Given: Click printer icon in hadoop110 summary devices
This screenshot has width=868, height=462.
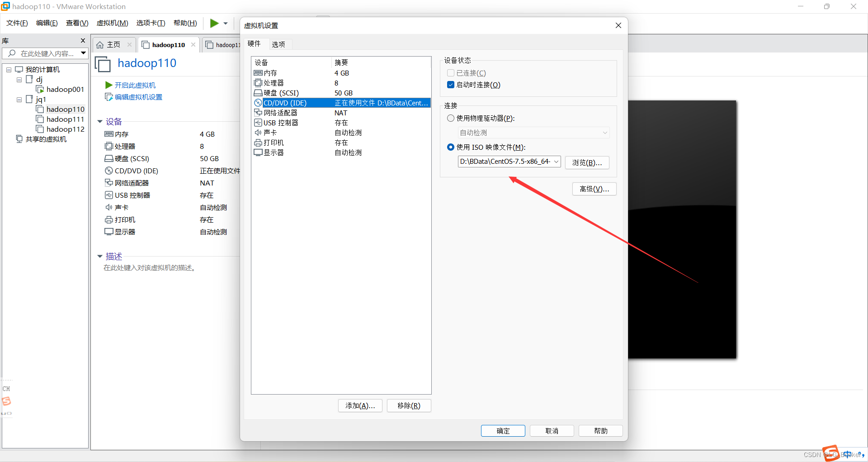Looking at the screenshot, I should coord(109,219).
